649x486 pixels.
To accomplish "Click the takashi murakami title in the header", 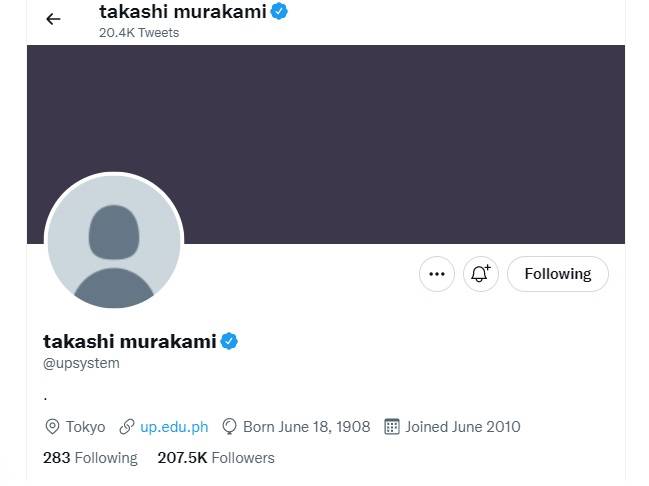I will (x=182, y=12).
